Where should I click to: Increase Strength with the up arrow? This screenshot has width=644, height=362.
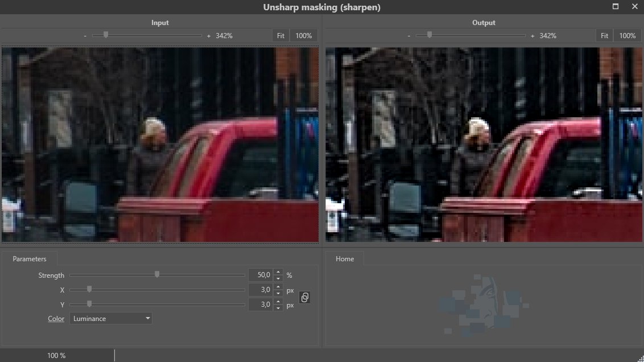pos(278,272)
